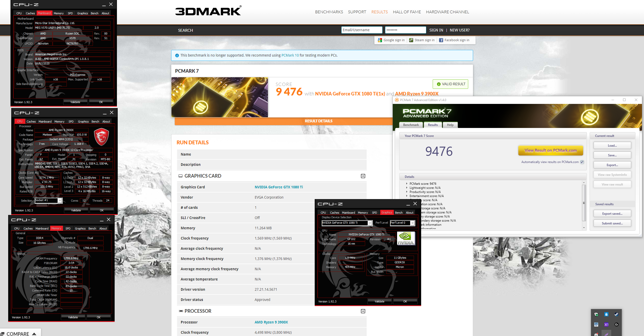The width and height of the screenshot is (644, 336).
Task: Click the Export... button in PCMark 7
Action: (612, 165)
